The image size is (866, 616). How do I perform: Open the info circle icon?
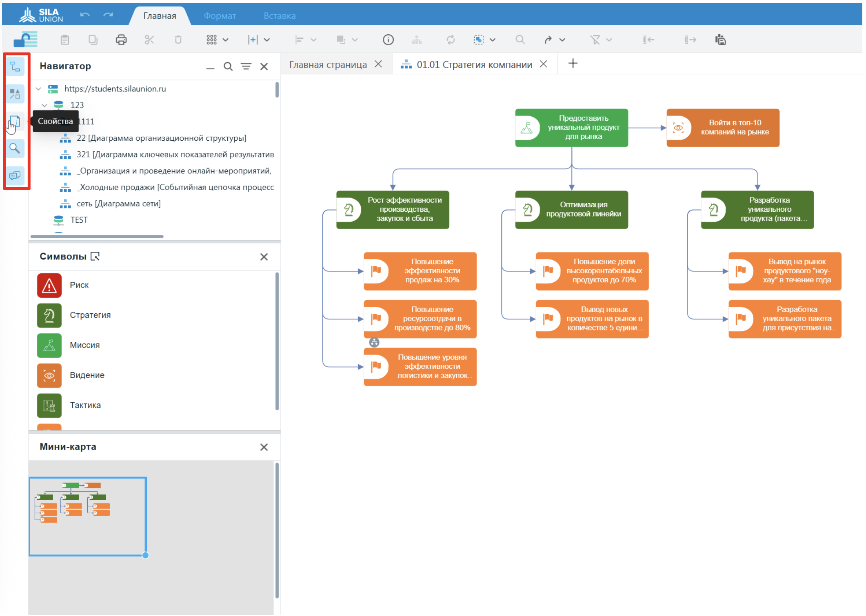(388, 40)
